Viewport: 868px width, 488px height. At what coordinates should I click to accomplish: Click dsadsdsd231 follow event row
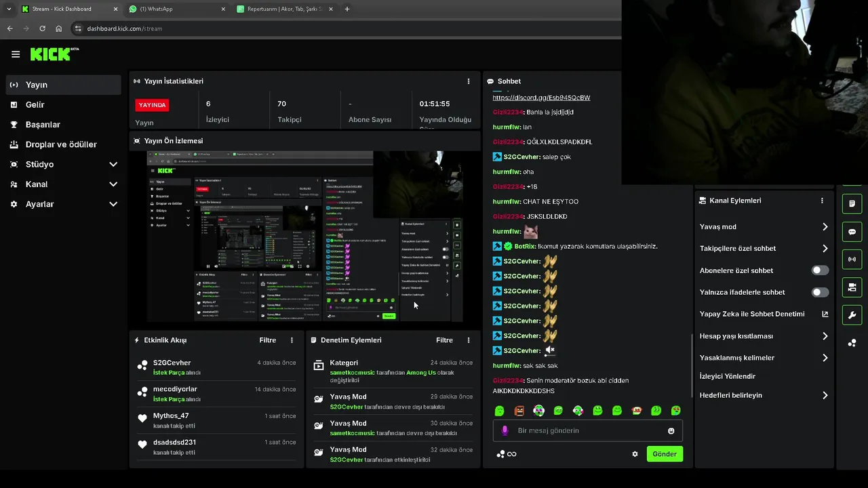[216, 446]
